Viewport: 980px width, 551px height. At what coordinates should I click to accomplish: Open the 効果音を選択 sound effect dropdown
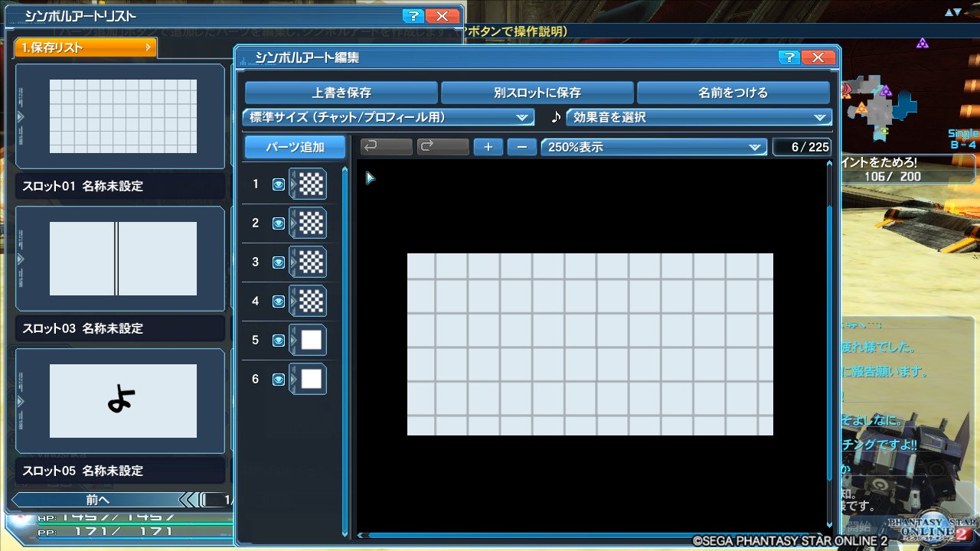click(699, 117)
